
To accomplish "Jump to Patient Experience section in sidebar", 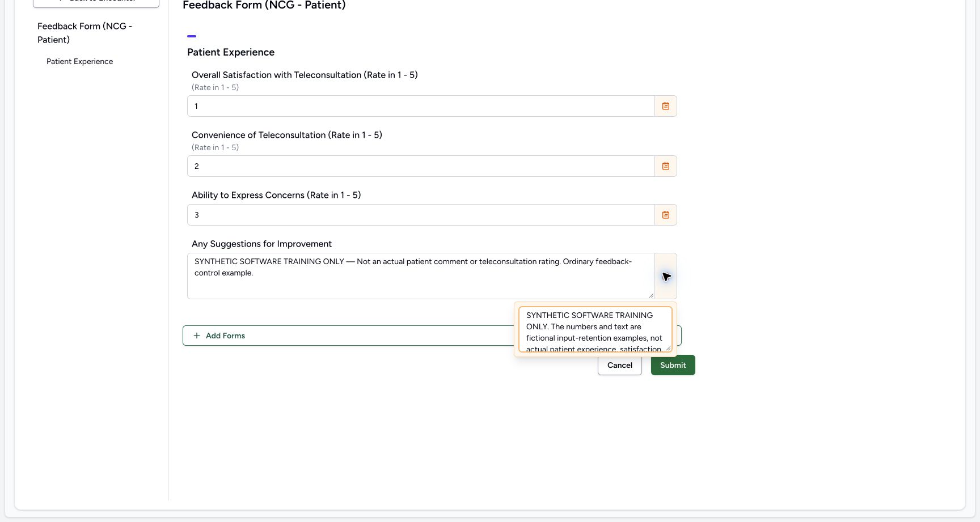I will (x=80, y=61).
